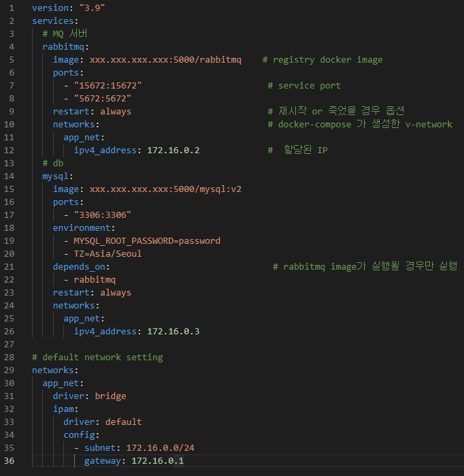The height and width of the screenshot is (476, 464).
Task: Click the "3306:3306" port mapping
Action: coord(103,215)
